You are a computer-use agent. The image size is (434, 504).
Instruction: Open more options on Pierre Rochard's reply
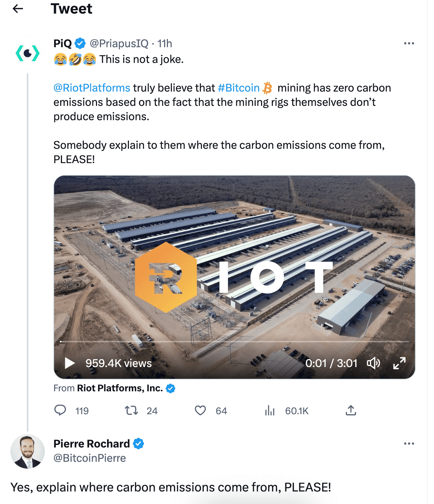408,444
